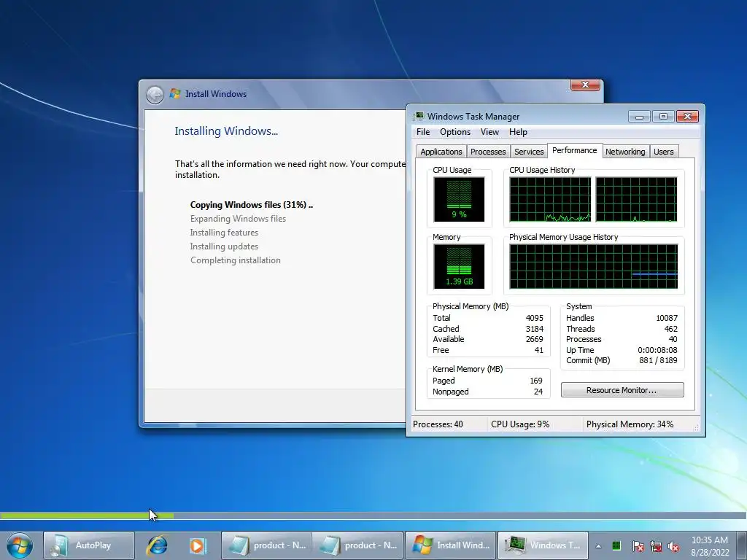Click status bar 'CPU Usage: 9%'
The height and width of the screenshot is (560, 747).
[520, 424]
